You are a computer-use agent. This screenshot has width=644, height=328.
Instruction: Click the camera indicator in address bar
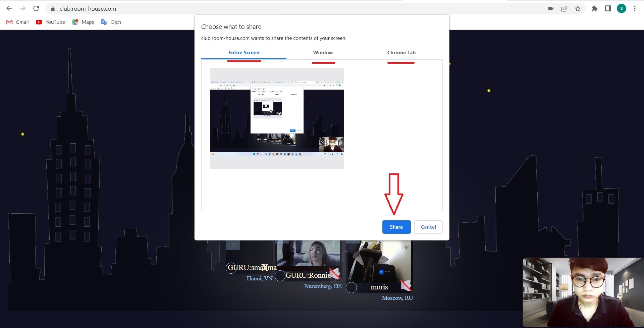pos(551,9)
